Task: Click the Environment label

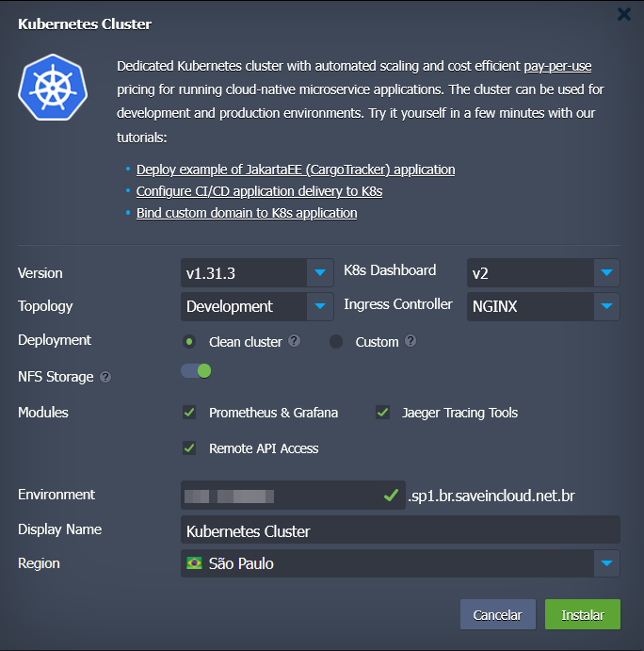Action: coord(56,495)
